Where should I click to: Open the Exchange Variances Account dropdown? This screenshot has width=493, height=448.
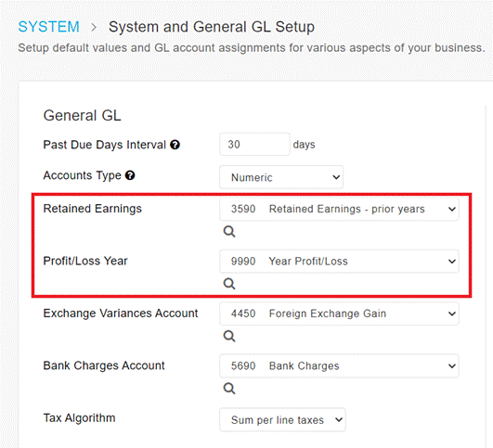tap(339, 314)
